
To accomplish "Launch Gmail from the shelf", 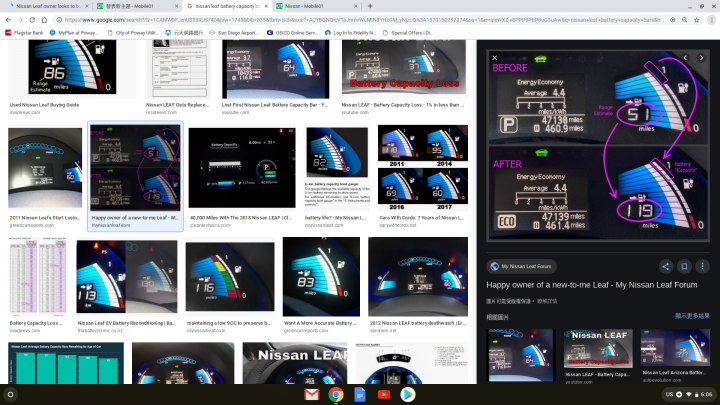I will (312, 394).
